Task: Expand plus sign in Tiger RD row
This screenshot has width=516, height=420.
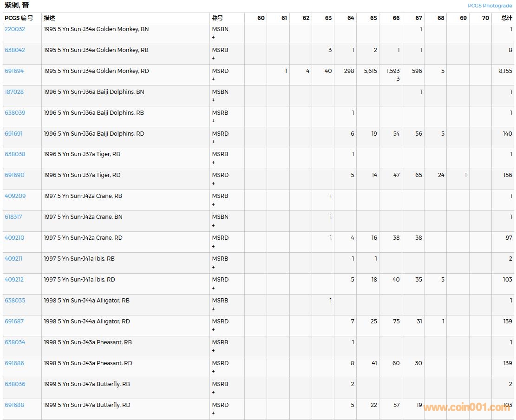Action: coord(214,184)
